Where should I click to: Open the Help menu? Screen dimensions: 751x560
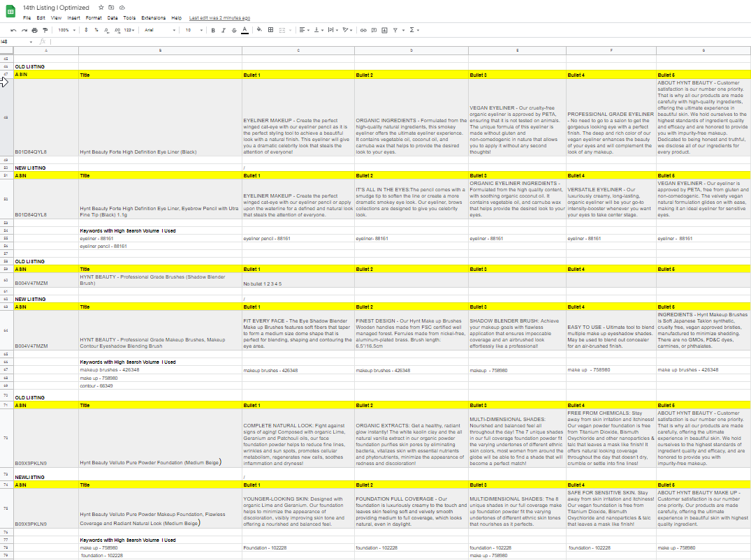point(176,17)
